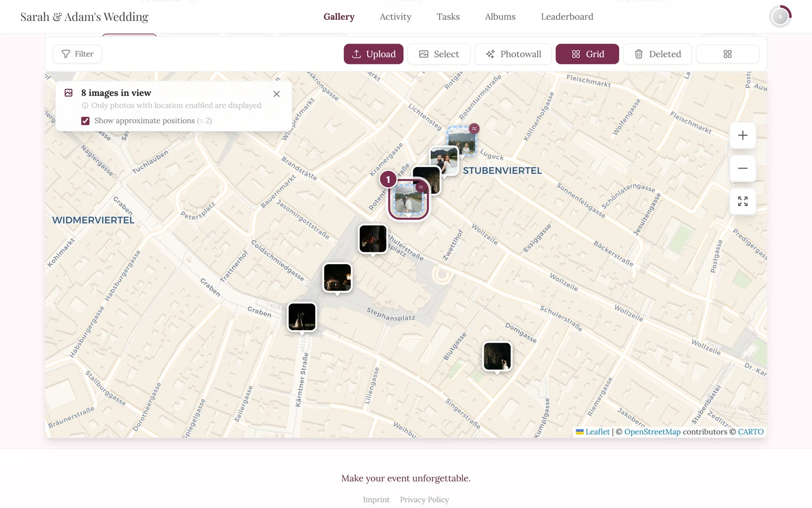Viewport: 812px width, 508px height.
Task: Open the Tasks tab
Action: 448,17
